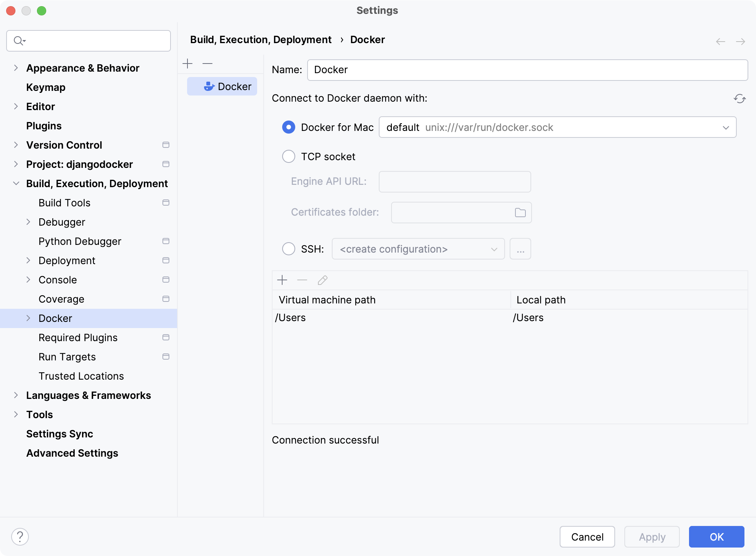The height and width of the screenshot is (556, 756).
Task: Open the default docker.sock dropdown
Action: [726, 127]
